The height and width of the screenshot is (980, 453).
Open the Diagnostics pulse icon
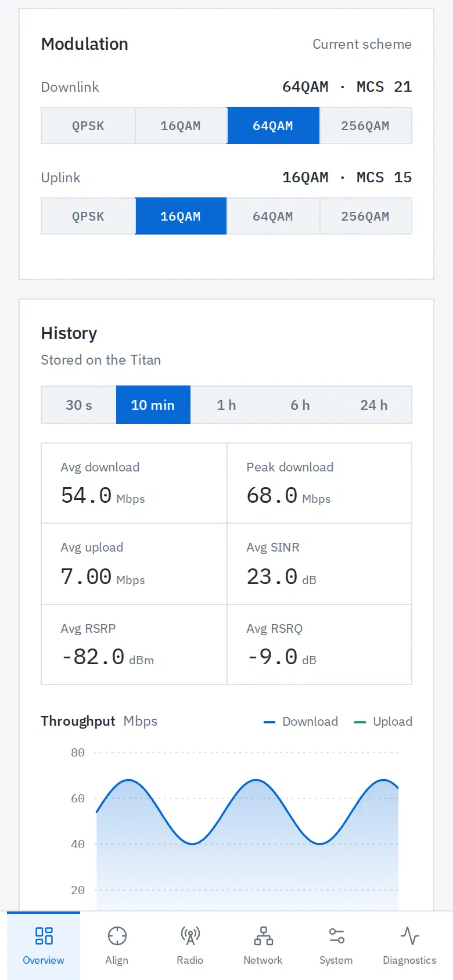point(409,936)
